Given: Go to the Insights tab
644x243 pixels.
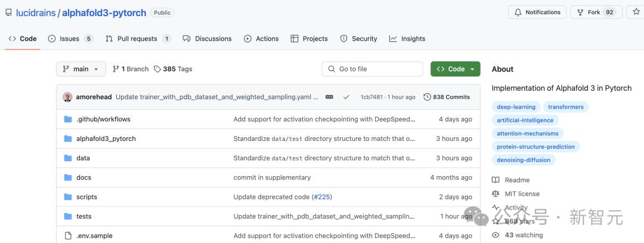Looking at the screenshot, I should (x=407, y=39).
